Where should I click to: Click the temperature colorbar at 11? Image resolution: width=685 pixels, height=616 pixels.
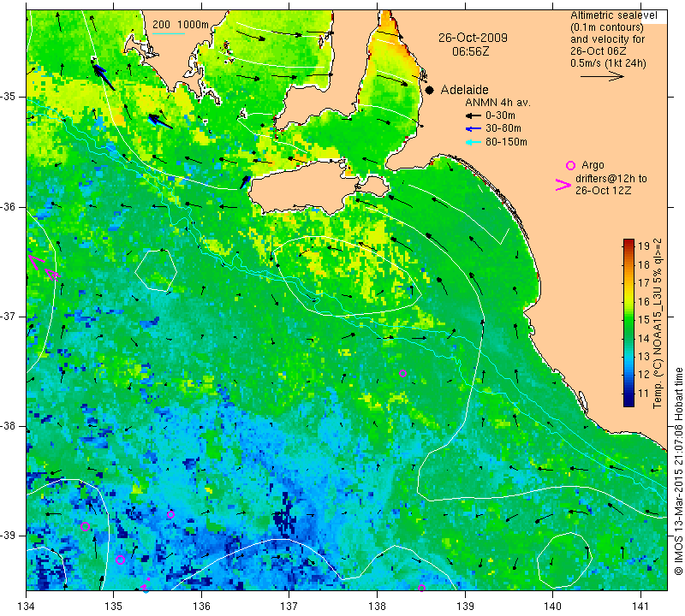[628, 394]
